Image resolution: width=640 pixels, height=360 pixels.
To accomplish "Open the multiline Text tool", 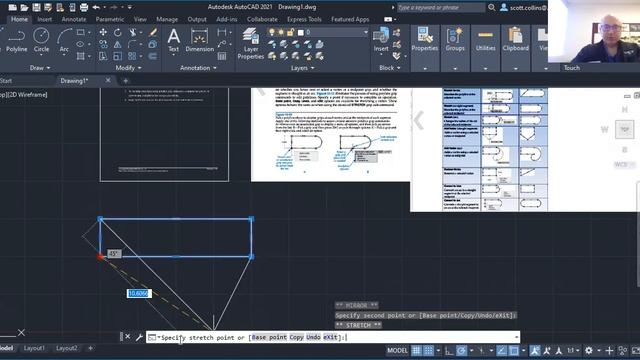I will 173,40.
